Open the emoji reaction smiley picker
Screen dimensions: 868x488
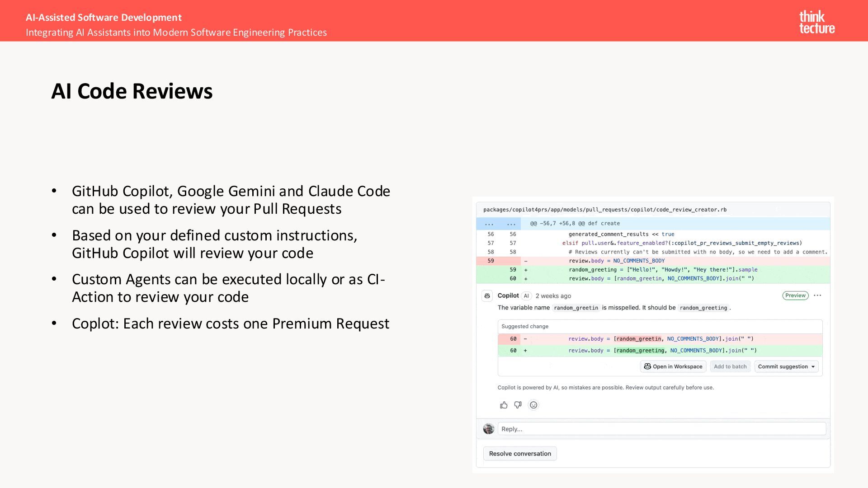533,405
